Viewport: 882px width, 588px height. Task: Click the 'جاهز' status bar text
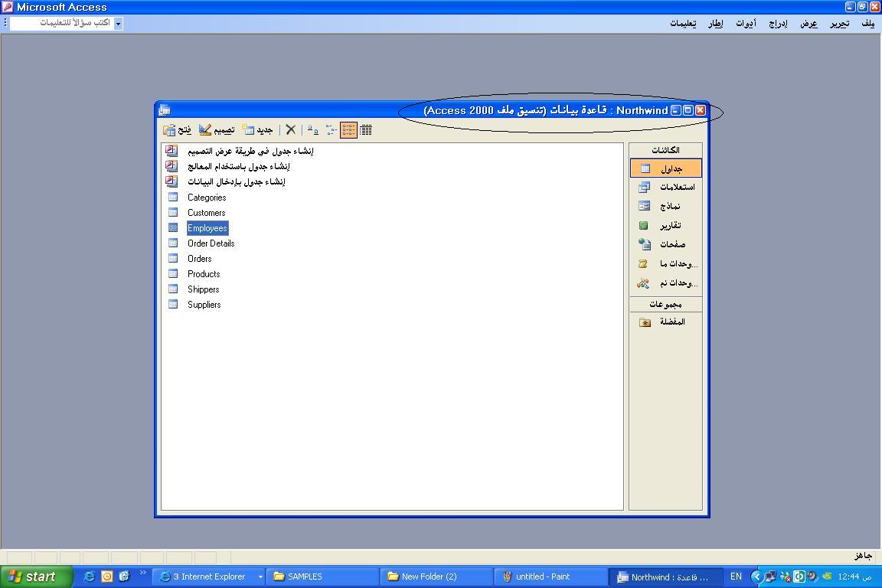863,556
